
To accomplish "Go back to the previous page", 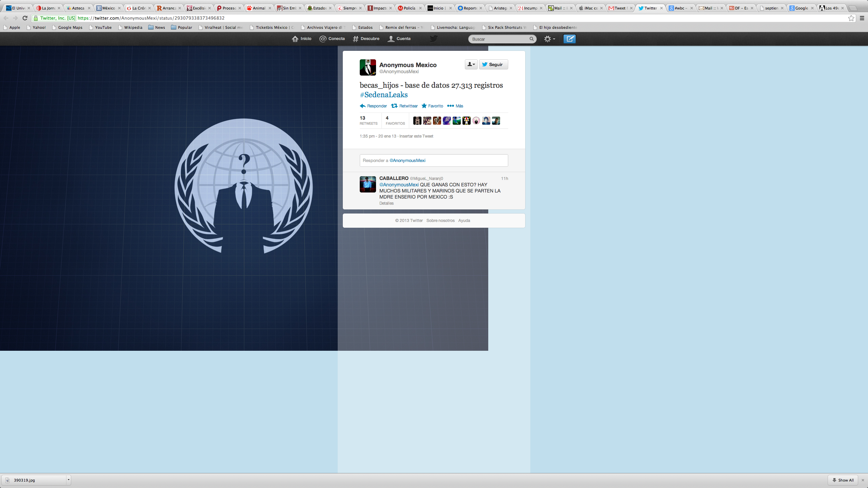I will [x=6, y=18].
